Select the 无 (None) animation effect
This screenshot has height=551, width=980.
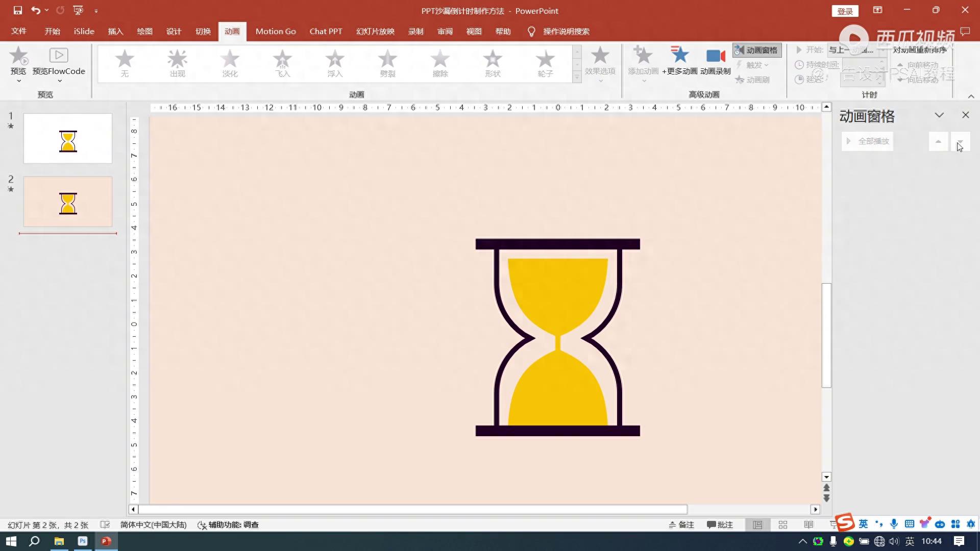coord(125,63)
